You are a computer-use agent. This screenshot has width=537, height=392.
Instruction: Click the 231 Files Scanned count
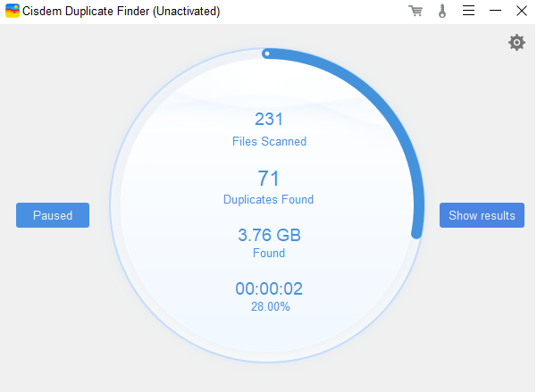[268, 120]
